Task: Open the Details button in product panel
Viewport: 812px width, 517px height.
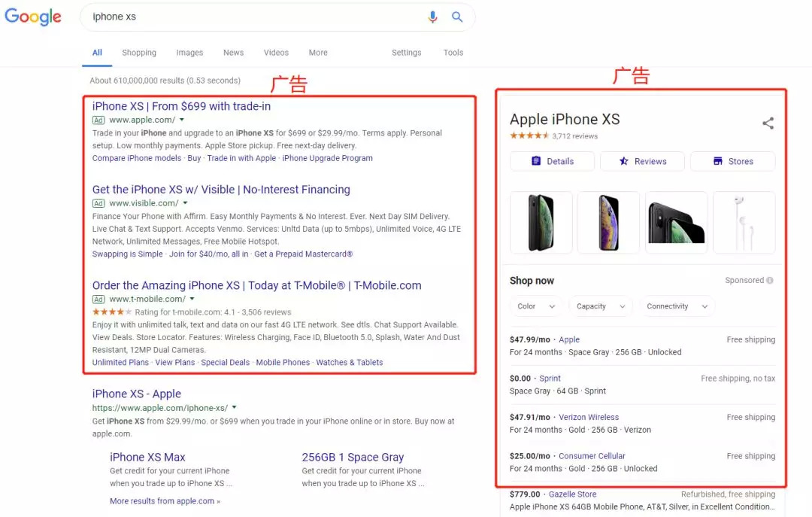Action: point(552,161)
